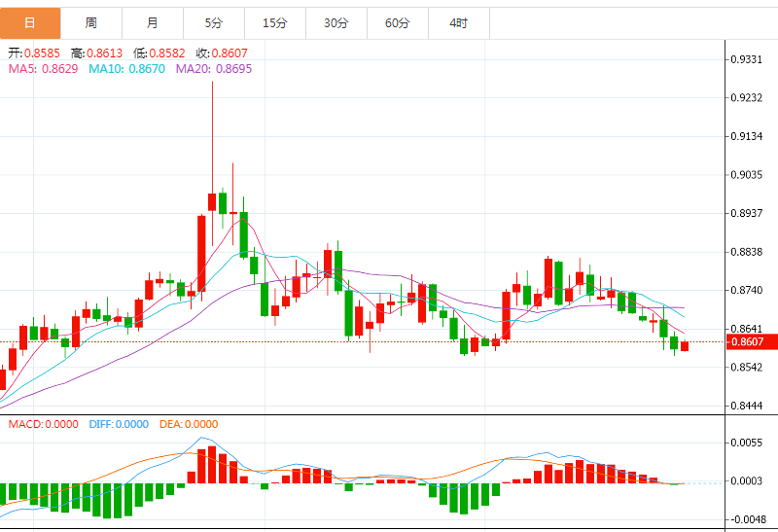Click the MACD:0.0000 label
The width and height of the screenshot is (778, 532).
pos(43,424)
